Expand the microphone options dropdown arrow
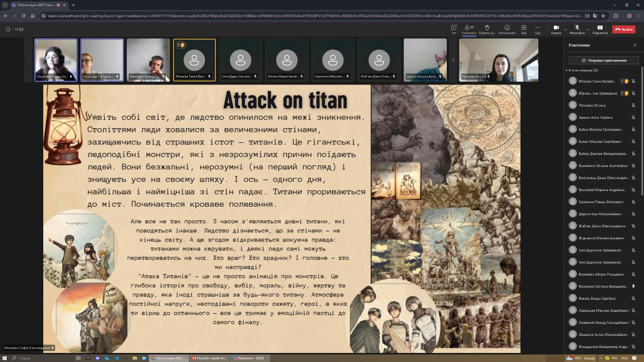 [588, 29]
